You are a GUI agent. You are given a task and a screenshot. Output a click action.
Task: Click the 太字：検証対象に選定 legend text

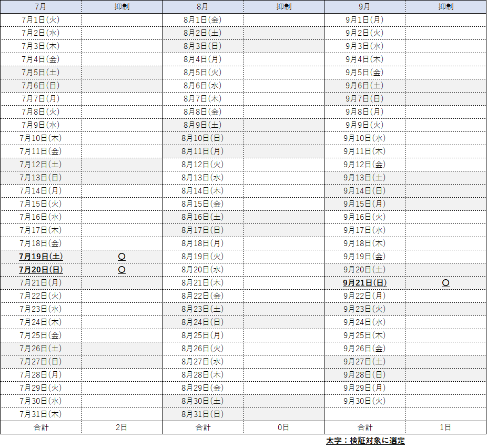[x=365, y=441]
